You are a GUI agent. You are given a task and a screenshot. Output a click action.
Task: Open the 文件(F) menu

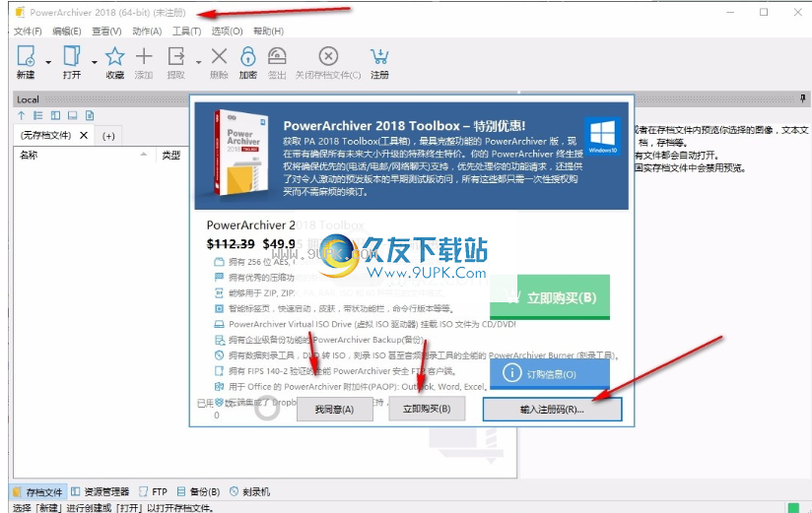[x=28, y=32]
